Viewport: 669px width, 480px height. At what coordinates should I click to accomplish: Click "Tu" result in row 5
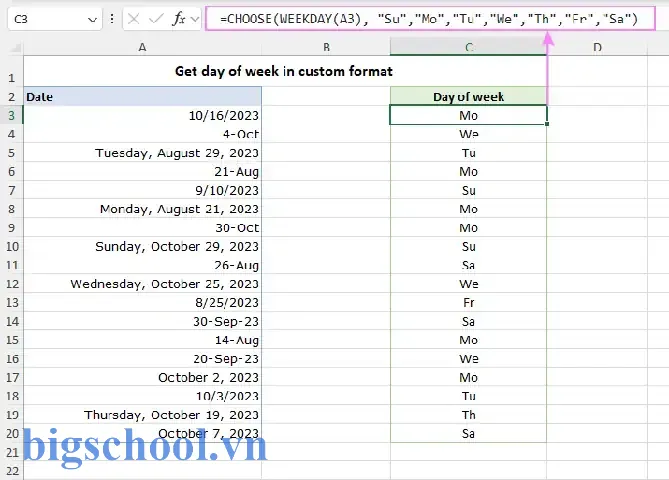(468, 153)
